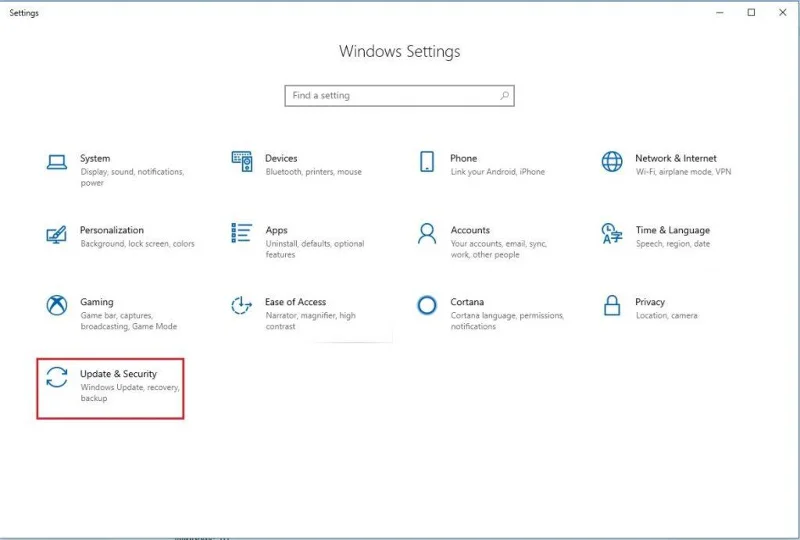Screen dimensions: 800x540
Task: Open the Personalization monitor-brush icon
Action: [57, 234]
